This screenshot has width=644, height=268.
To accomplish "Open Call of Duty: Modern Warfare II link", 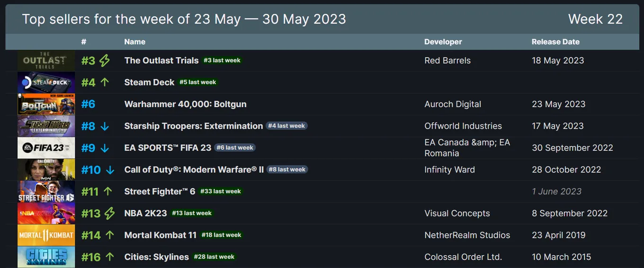I will pos(194,169).
